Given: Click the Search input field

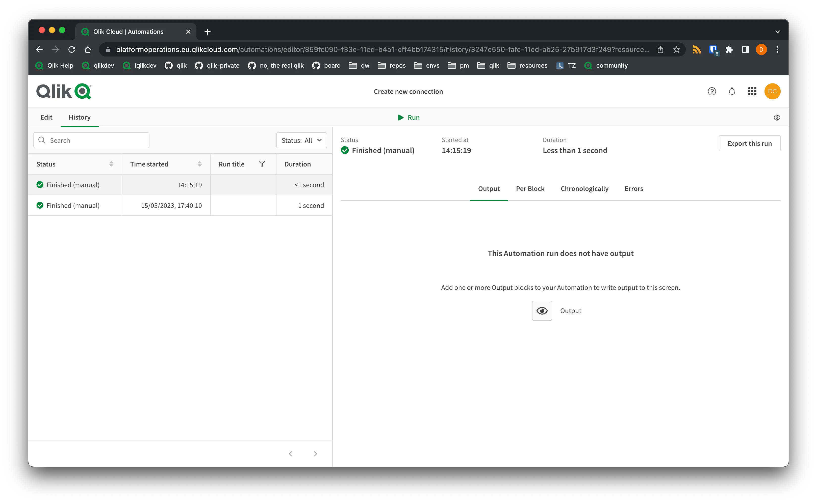Looking at the screenshot, I should click(x=91, y=139).
